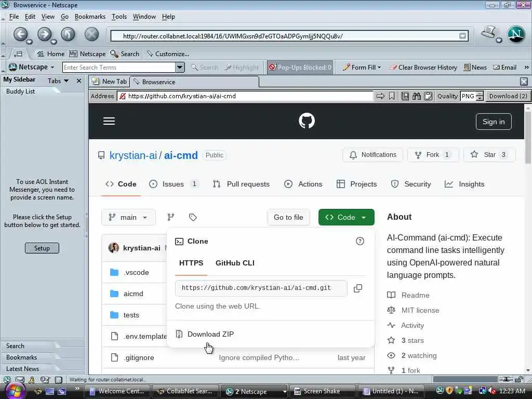This screenshot has height=399, width=532.
Task: Click the binoculars find icon in Browservice bar
Action: [416, 96]
